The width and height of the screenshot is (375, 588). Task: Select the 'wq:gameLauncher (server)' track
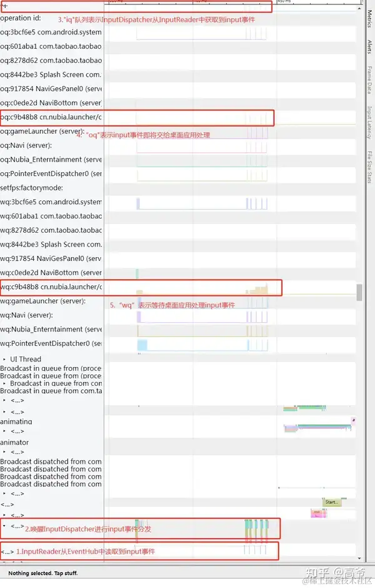pyautogui.click(x=42, y=301)
